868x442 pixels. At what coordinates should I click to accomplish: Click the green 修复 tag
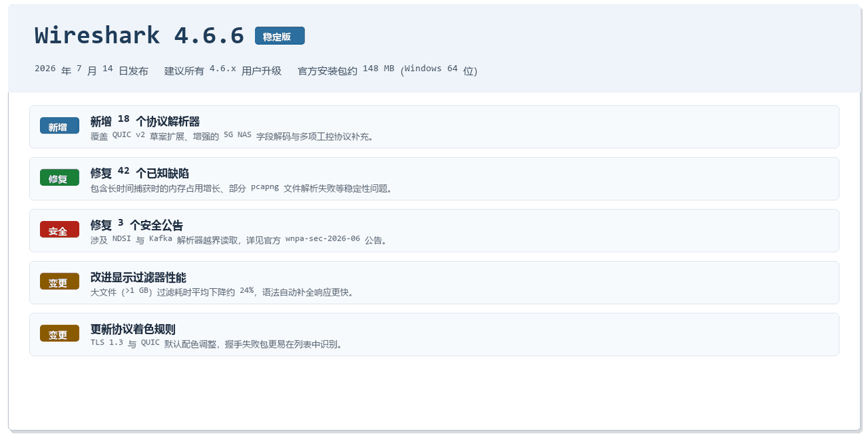tap(60, 178)
